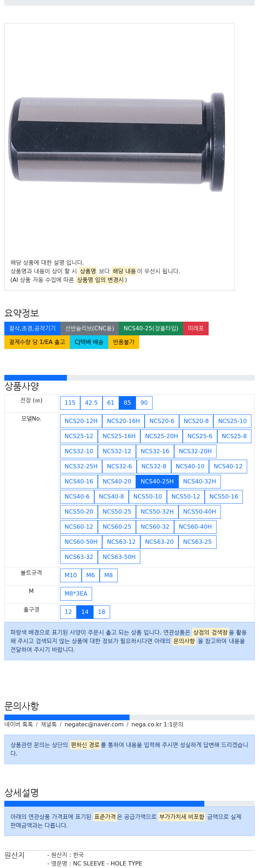Pick the selected 85 length option
259x868 pixels.
(x=127, y=403)
